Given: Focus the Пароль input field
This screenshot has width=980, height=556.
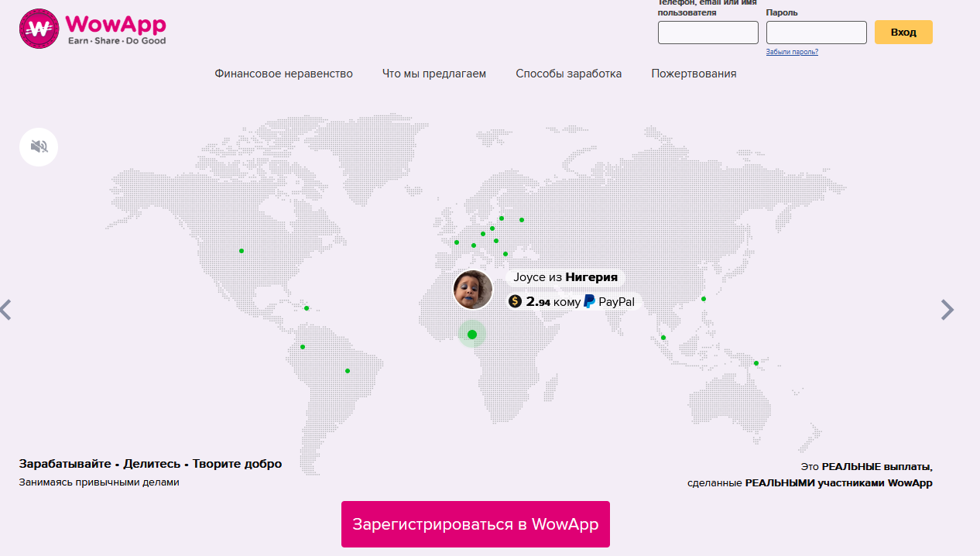Looking at the screenshot, I should (816, 33).
